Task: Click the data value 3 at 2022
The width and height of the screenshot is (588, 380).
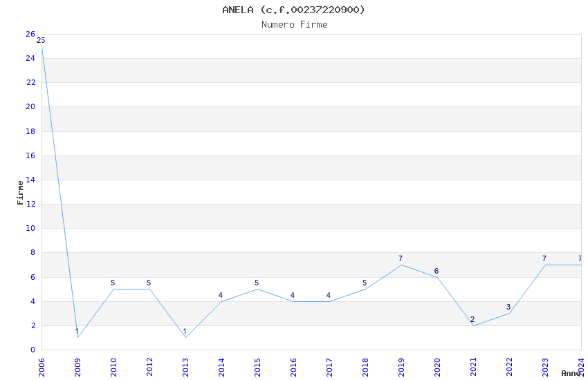Action: (508, 307)
